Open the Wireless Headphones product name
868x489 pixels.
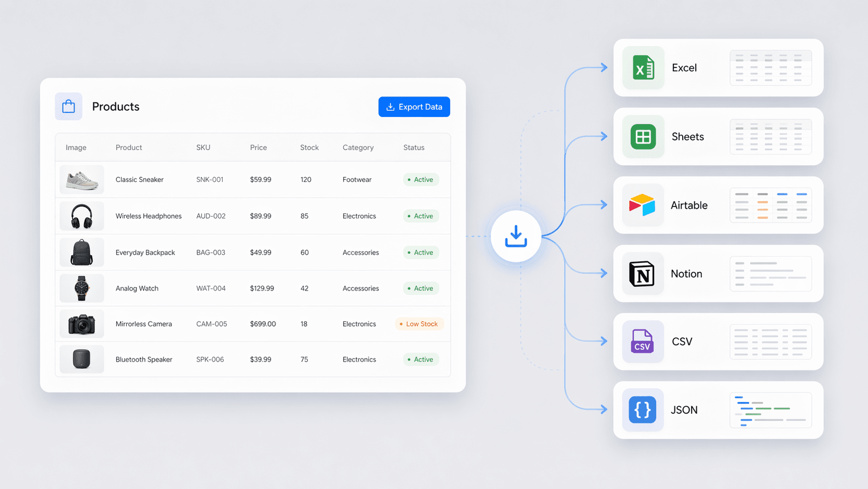pyautogui.click(x=148, y=216)
